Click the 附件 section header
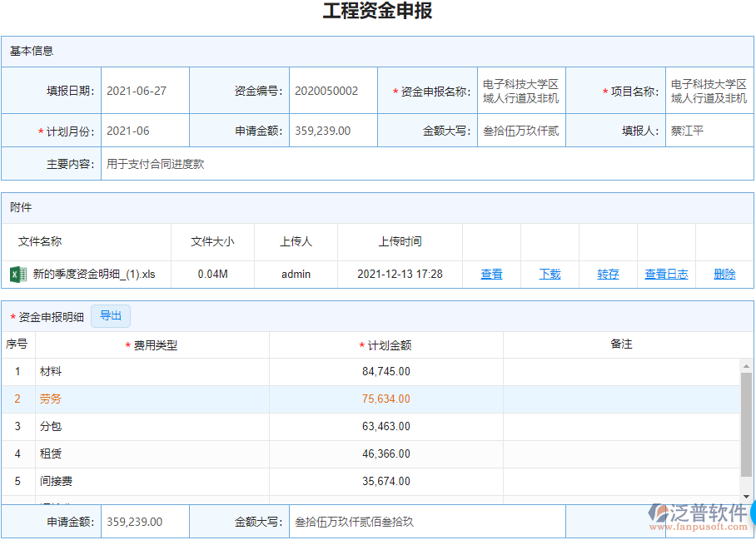 [x=21, y=207]
